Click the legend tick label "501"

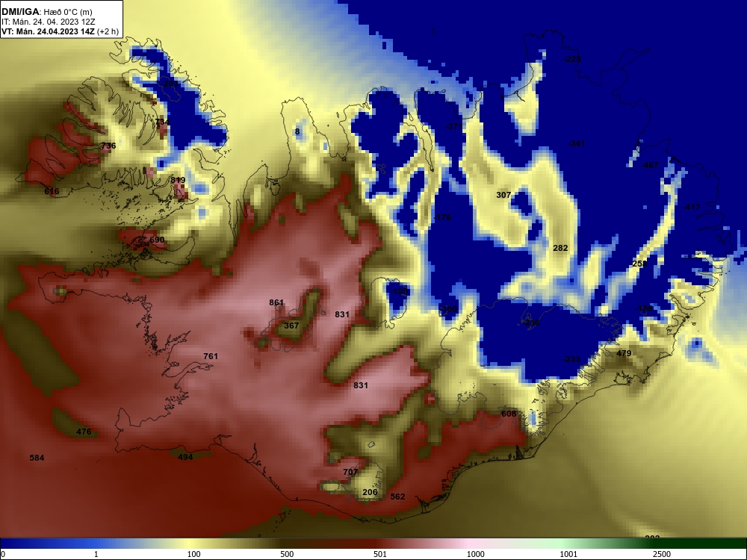coord(380,554)
